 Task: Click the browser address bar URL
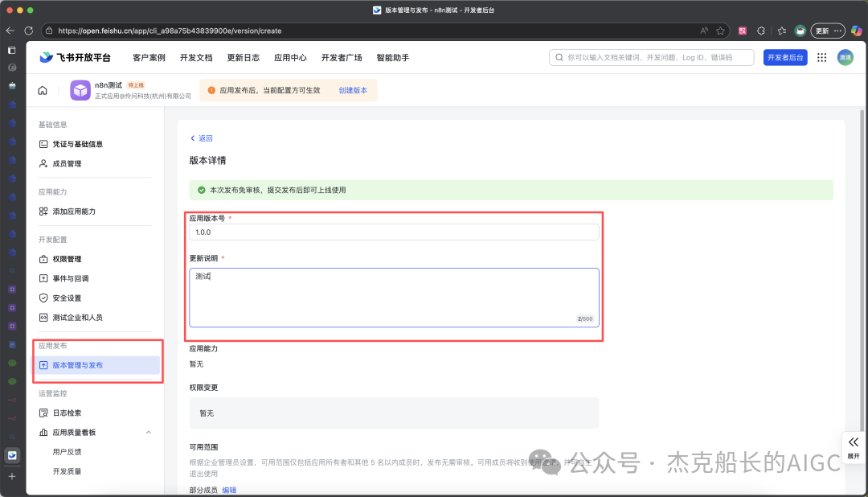[170, 31]
